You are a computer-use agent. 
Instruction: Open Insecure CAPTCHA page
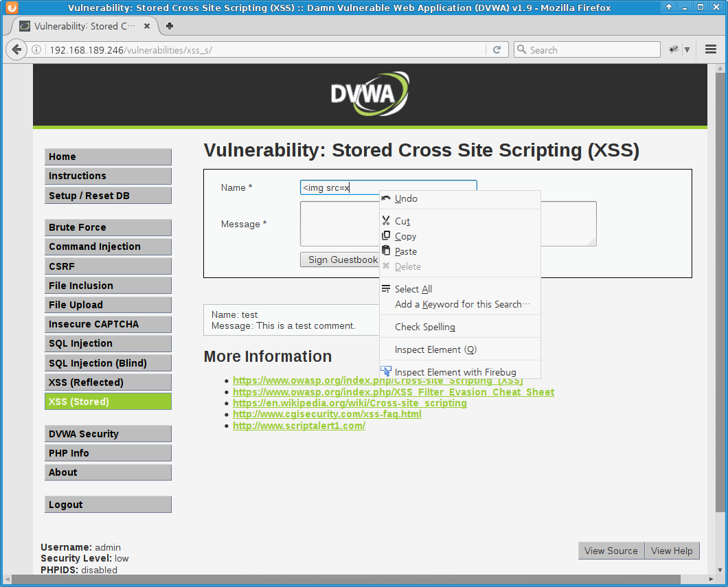point(108,324)
